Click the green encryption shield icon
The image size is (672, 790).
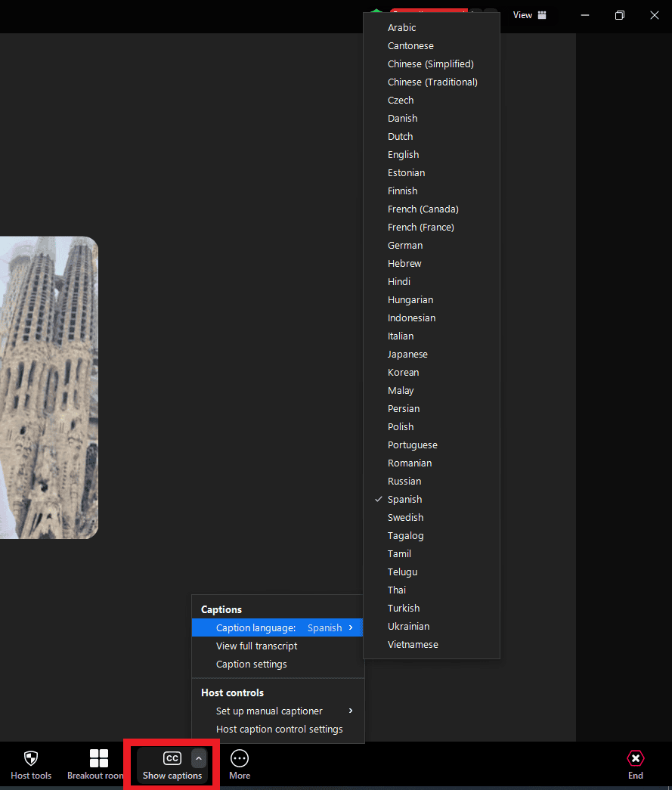pyautogui.click(x=376, y=14)
